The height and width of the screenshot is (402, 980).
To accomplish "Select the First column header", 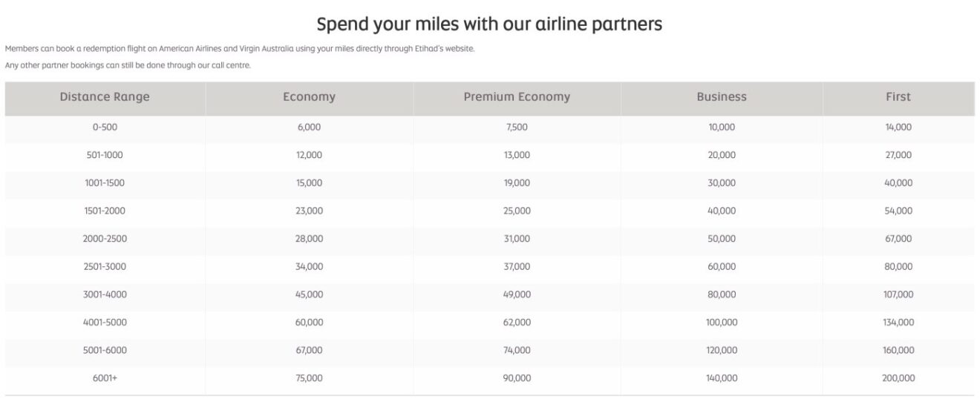I will coord(898,97).
